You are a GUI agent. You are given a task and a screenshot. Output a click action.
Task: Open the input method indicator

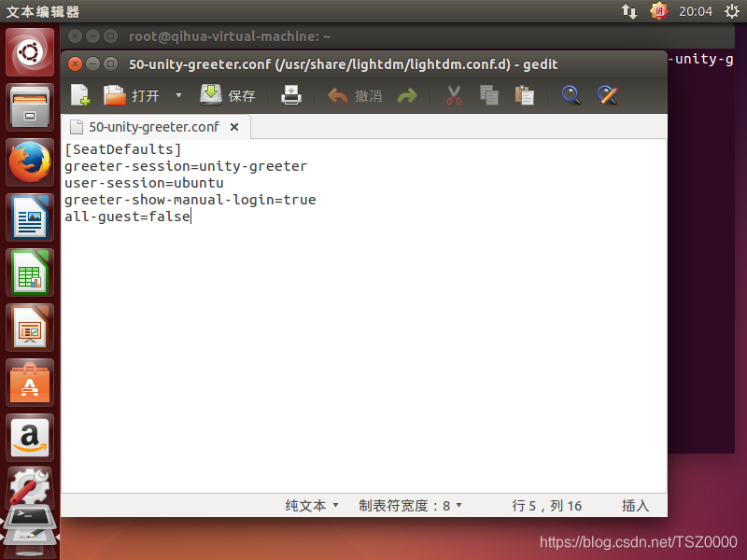coord(658,11)
